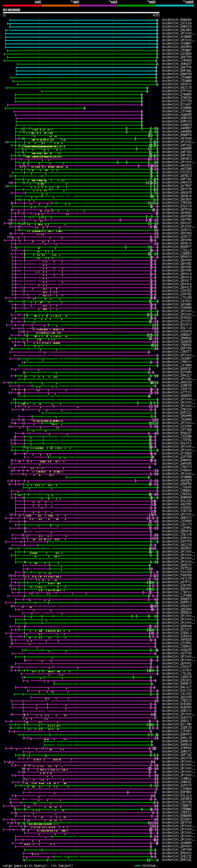This screenshot has height=868, width=197.
Task: Select the UniRef100_C5MCC0 label
Action: 176,362
